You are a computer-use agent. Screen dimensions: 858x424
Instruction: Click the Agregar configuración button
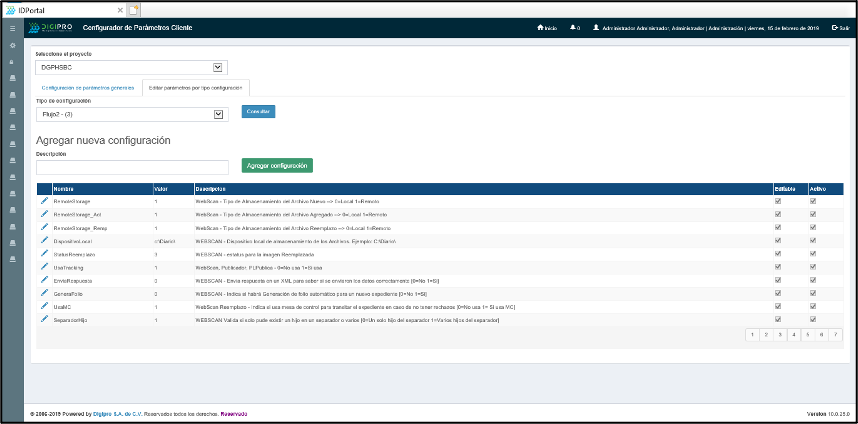[x=277, y=165]
